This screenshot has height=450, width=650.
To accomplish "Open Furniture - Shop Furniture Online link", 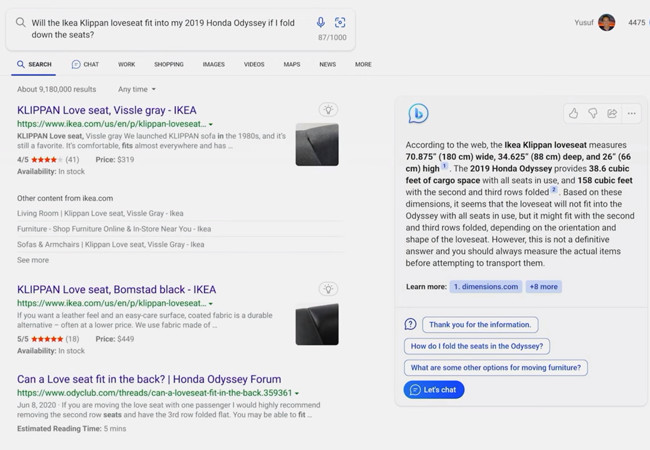I will [x=114, y=229].
